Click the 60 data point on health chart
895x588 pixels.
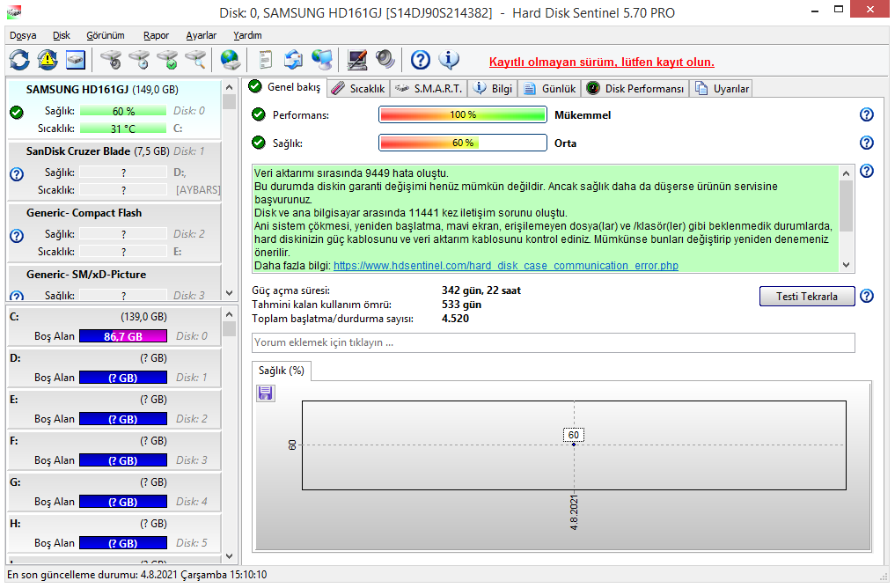[574, 445]
